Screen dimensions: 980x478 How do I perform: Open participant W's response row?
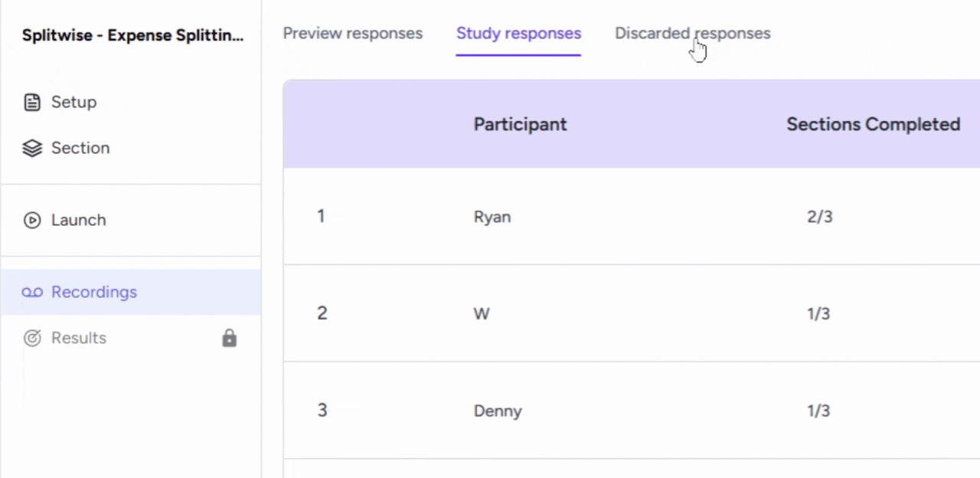coord(482,314)
